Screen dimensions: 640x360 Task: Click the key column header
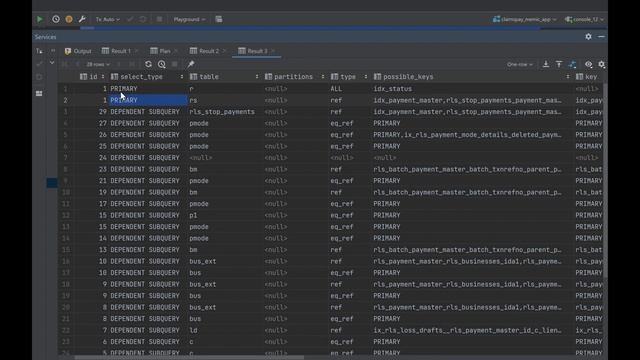coord(588,77)
